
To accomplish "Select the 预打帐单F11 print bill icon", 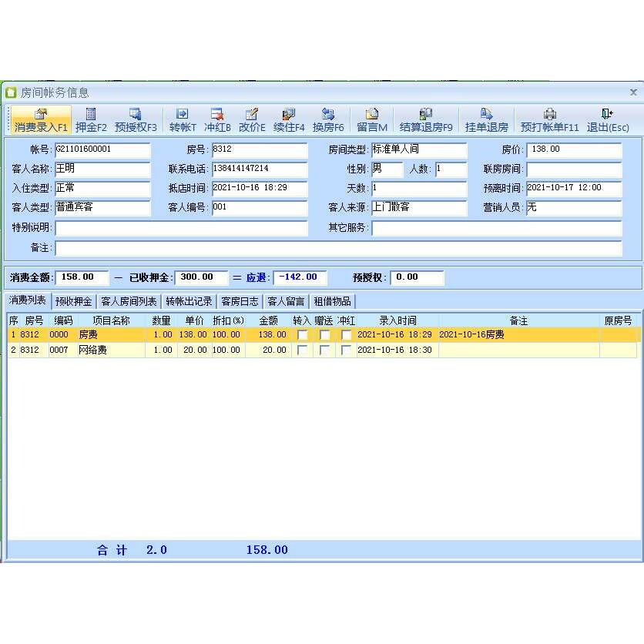I will pyautogui.click(x=549, y=120).
